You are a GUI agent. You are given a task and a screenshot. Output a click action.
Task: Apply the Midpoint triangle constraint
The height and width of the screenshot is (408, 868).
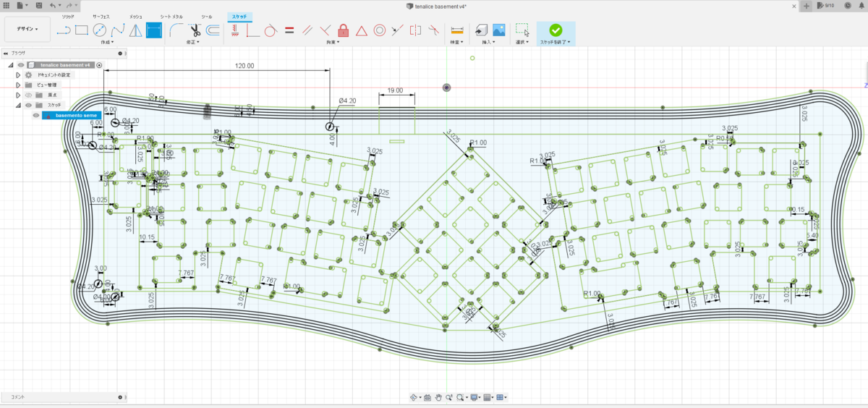362,30
